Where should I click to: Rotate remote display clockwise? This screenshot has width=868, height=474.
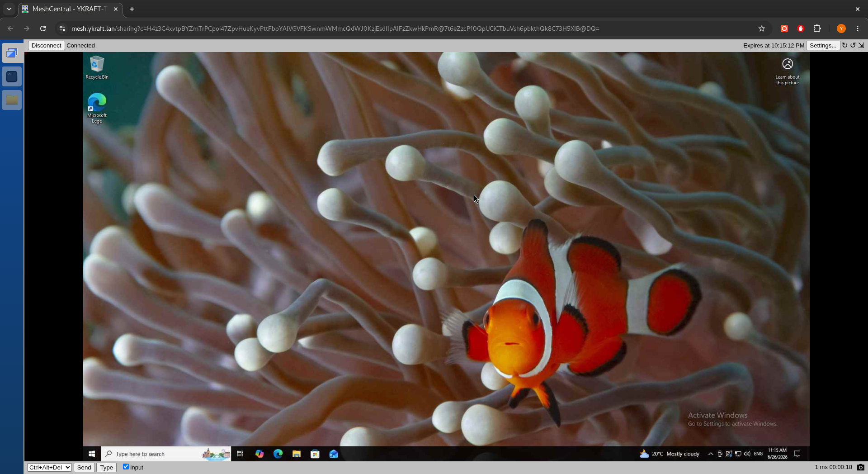point(844,45)
